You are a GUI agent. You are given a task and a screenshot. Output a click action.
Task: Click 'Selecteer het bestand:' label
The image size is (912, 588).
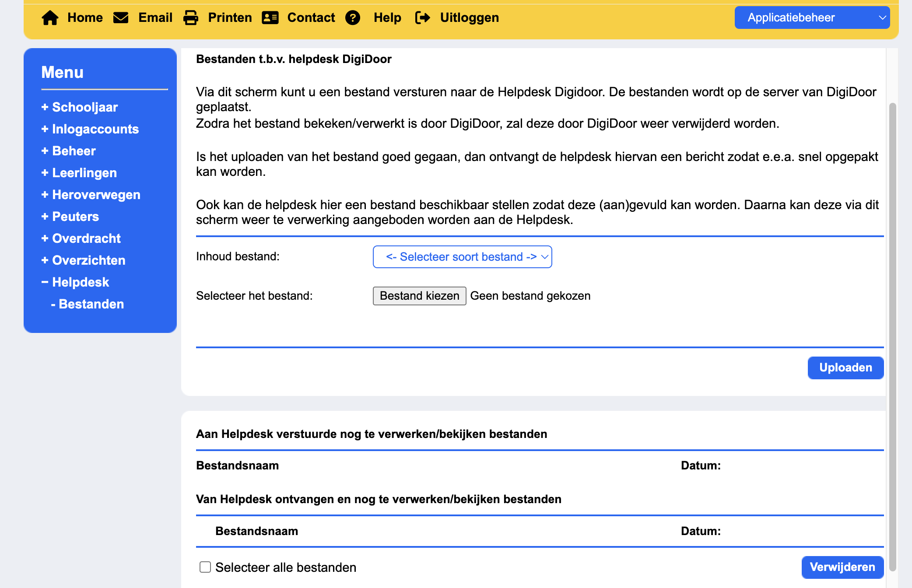254,296
